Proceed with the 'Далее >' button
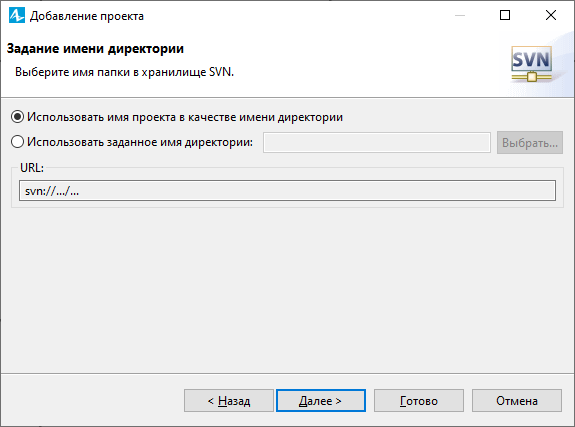Screen dimensions: 575x427 point(321,401)
